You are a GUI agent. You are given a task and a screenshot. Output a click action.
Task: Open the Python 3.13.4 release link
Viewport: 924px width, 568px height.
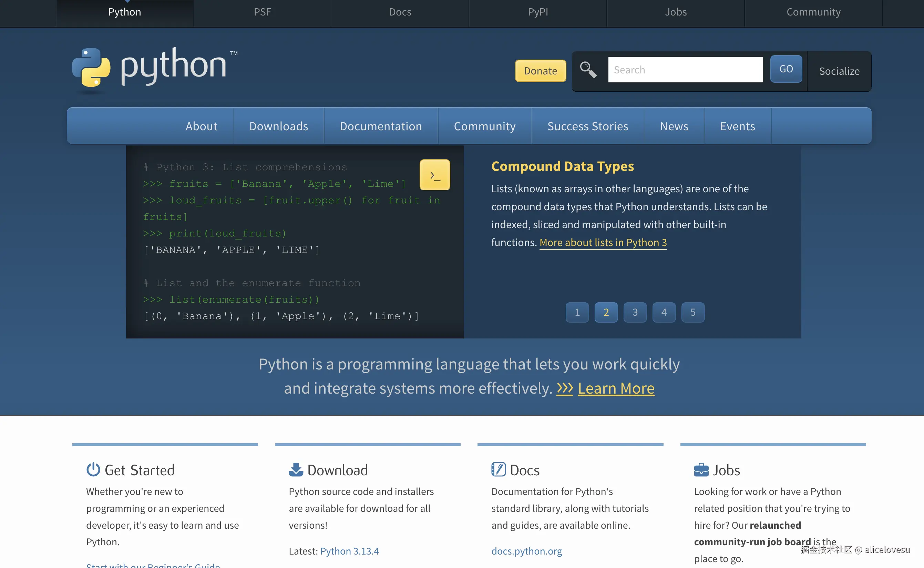pyautogui.click(x=349, y=551)
